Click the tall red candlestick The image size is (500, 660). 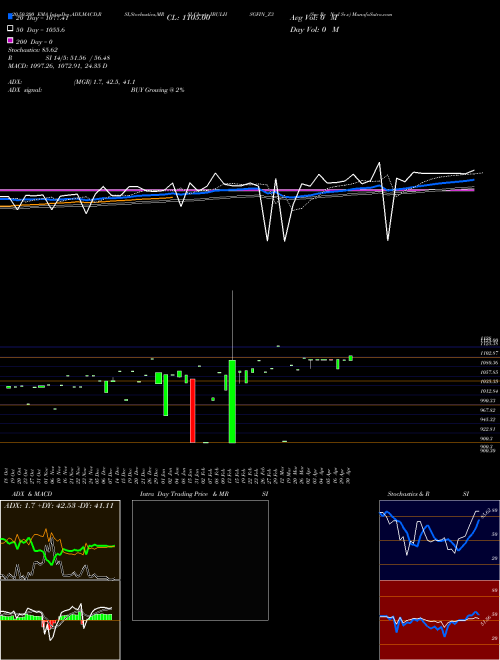(193, 411)
